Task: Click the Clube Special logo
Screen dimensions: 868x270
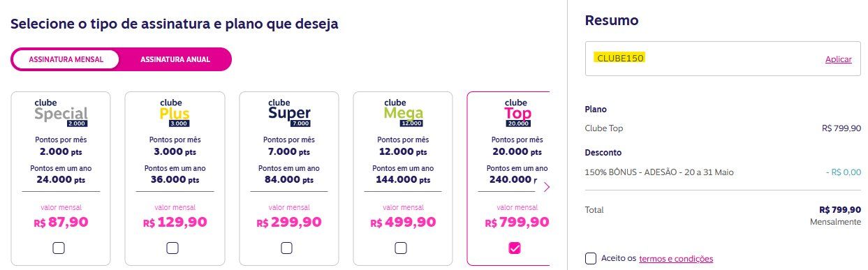Action: tap(61, 113)
